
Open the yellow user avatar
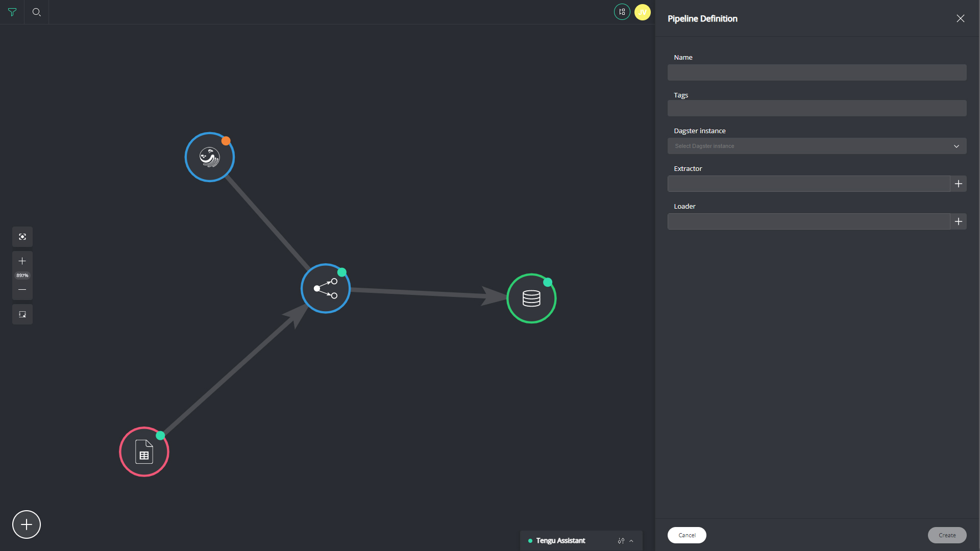(642, 12)
